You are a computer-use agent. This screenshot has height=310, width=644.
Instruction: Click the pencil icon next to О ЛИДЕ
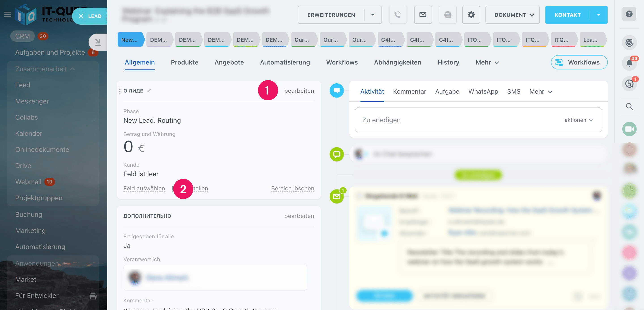tap(149, 91)
